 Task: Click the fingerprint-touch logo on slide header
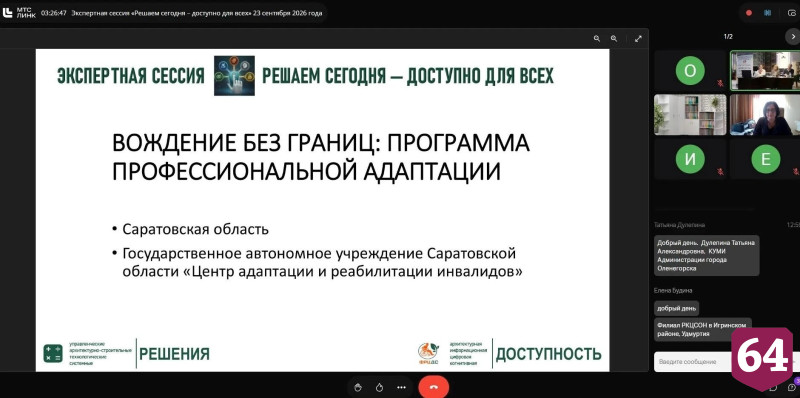(x=234, y=76)
